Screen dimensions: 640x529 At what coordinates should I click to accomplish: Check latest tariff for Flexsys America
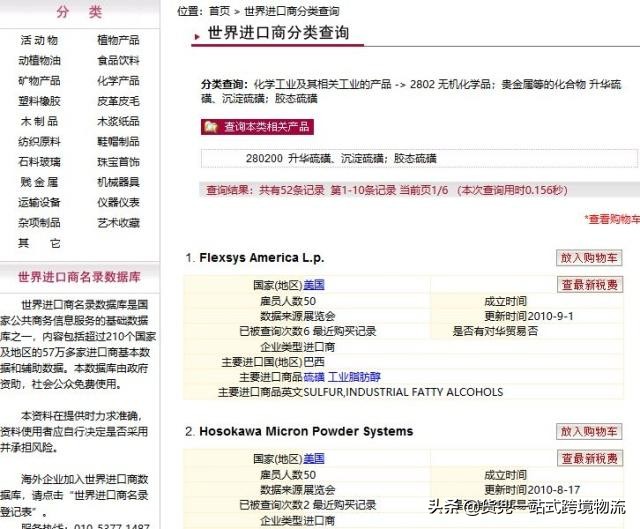point(590,285)
